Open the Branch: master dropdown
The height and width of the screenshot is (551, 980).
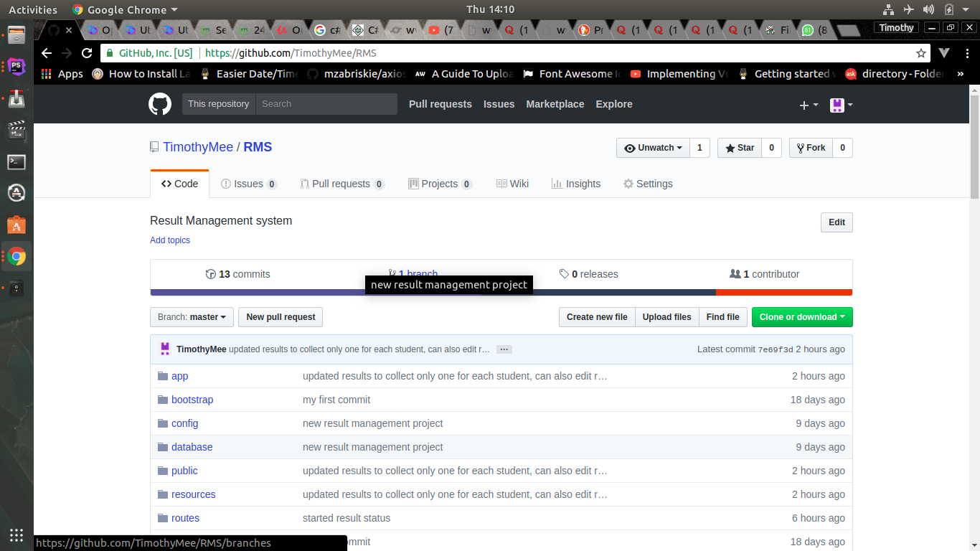click(191, 316)
